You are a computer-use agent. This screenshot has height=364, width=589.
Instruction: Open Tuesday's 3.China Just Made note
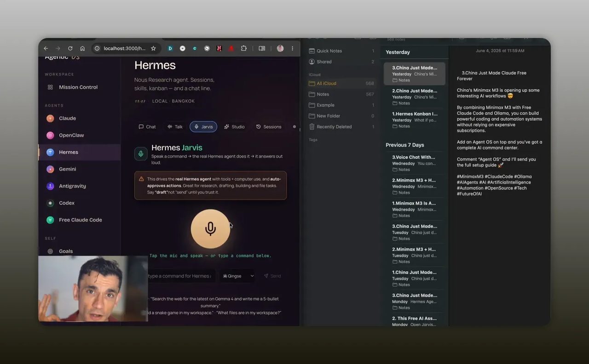point(415,232)
